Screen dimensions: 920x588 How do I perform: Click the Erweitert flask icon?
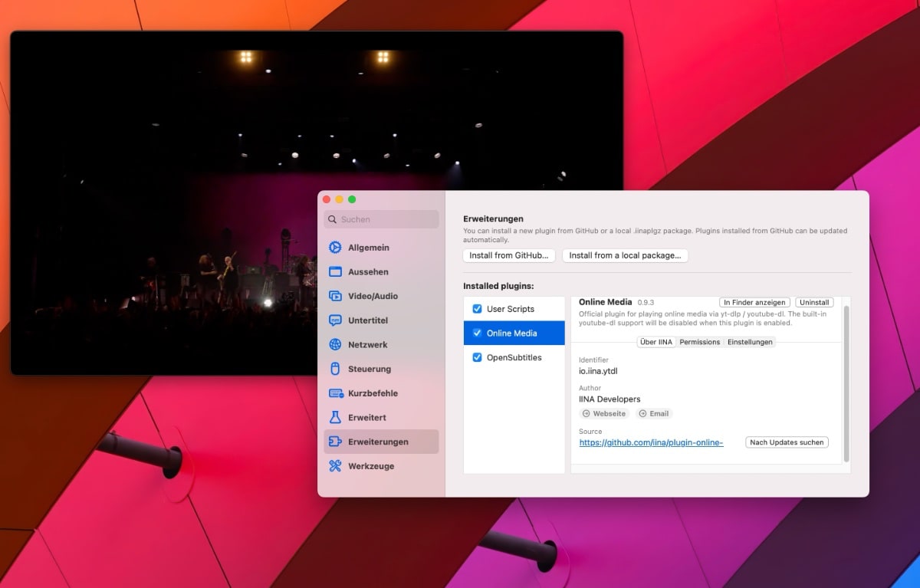click(335, 418)
